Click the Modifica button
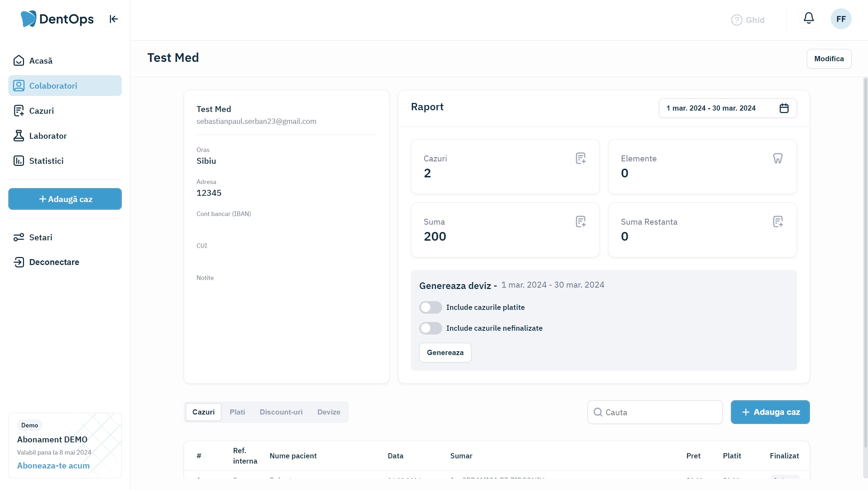Screen dimensions: 868x490 (829, 59)
